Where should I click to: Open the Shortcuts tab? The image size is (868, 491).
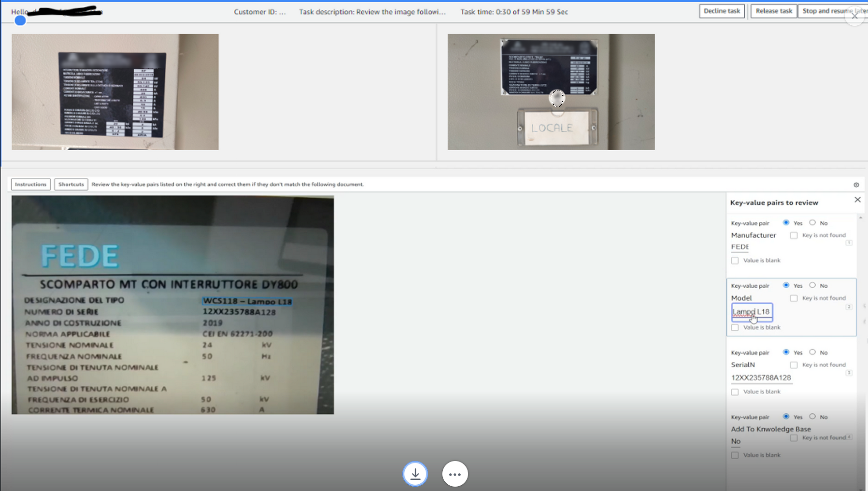click(x=71, y=184)
